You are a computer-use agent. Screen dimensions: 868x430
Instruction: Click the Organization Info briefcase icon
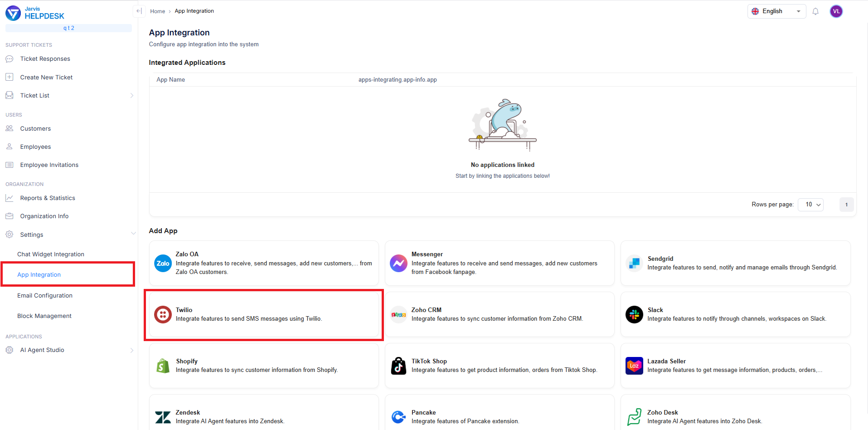pos(9,216)
